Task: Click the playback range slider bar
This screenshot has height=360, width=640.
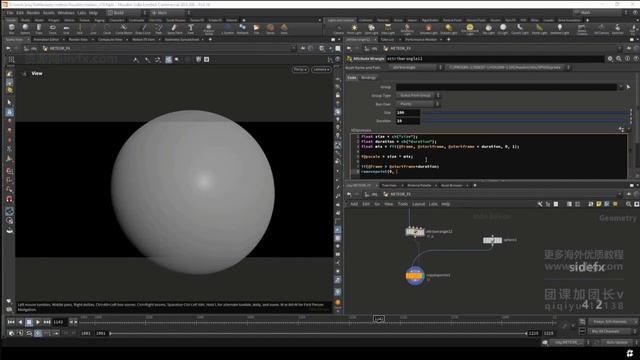Action: pyautogui.click(x=319, y=333)
